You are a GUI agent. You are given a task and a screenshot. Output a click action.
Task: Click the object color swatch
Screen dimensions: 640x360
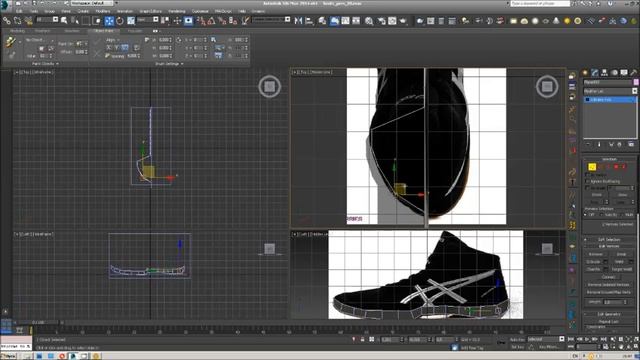[636, 82]
